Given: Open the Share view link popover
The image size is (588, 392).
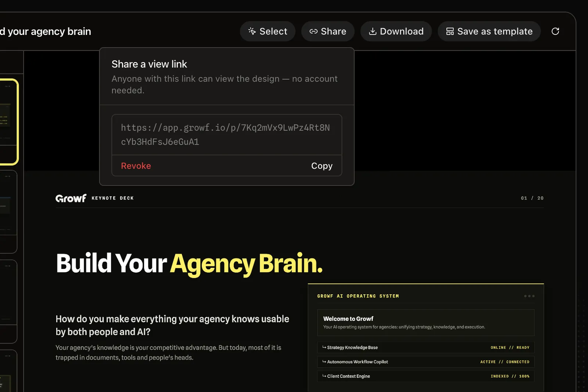Looking at the screenshot, I should click(328, 31).
